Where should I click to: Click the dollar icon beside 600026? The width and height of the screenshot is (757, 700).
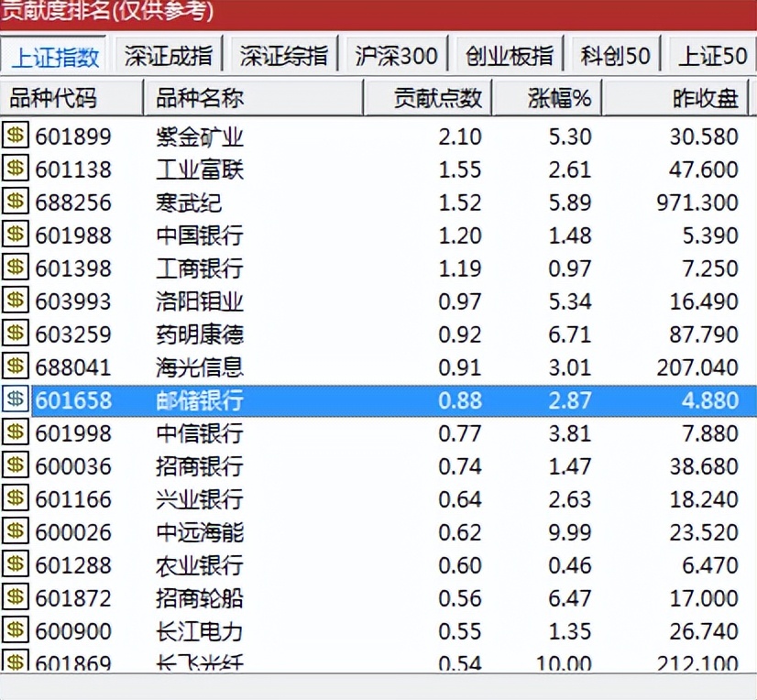pyautogui.click(x=15, y=531)
